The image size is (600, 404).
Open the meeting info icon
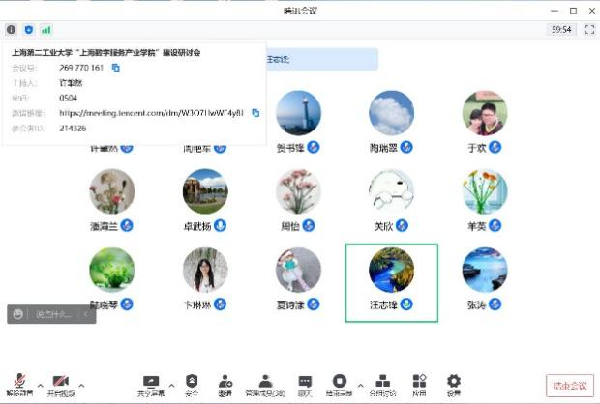coord(11,30)
